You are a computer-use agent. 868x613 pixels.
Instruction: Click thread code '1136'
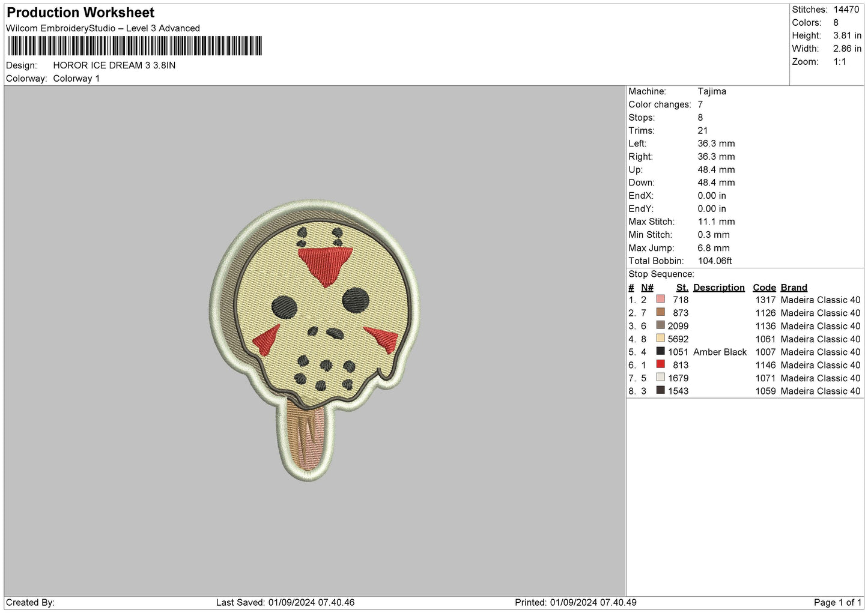[765, 326]
